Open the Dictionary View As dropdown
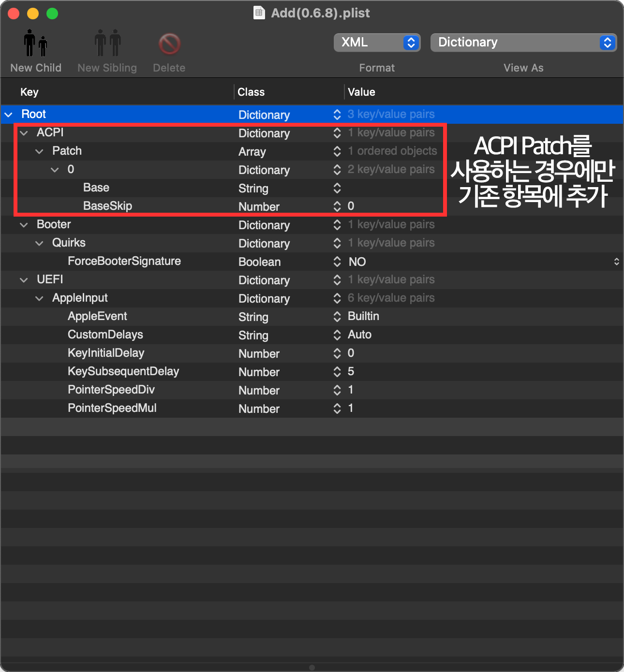Viewport: 624px width, 672px height. (523, 43)
